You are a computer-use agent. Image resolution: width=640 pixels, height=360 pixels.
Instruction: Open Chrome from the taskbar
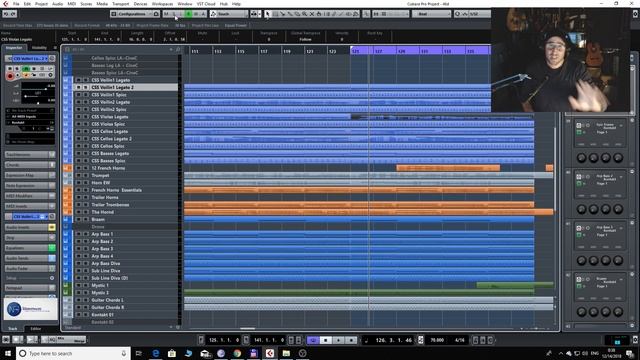coord(237,353)
